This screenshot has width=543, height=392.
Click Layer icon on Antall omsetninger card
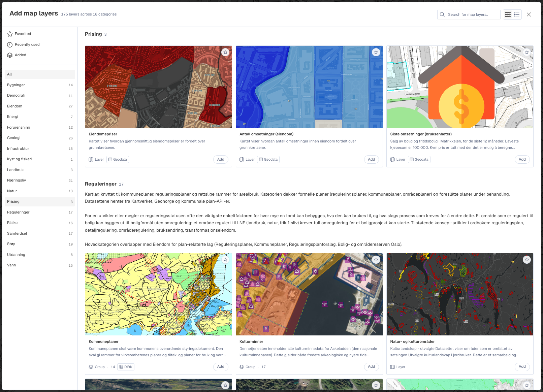click(242, 159)
